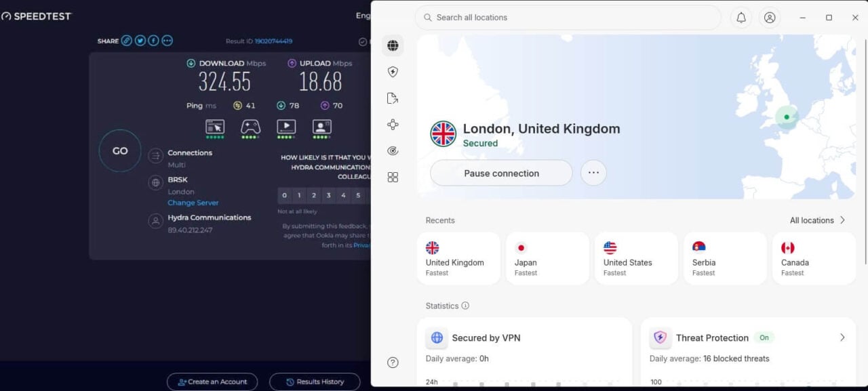868x391 pixels.
Task: Click the Connections icon in Speedtest
Action: (x=156, y=157)
